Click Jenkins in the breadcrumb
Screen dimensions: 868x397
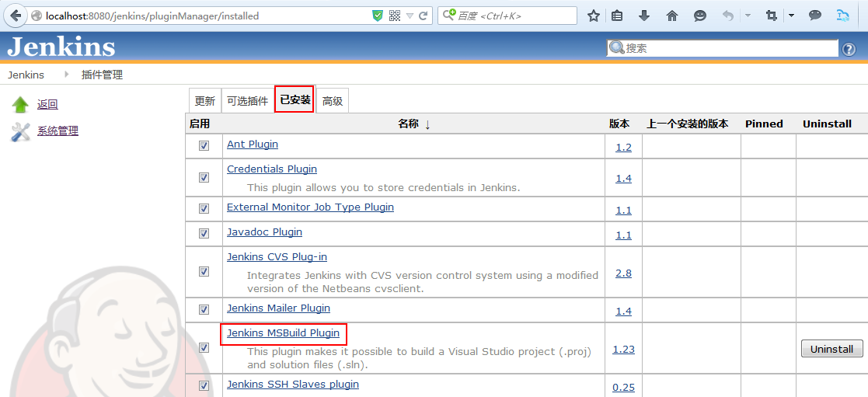[x=26, y=75]
